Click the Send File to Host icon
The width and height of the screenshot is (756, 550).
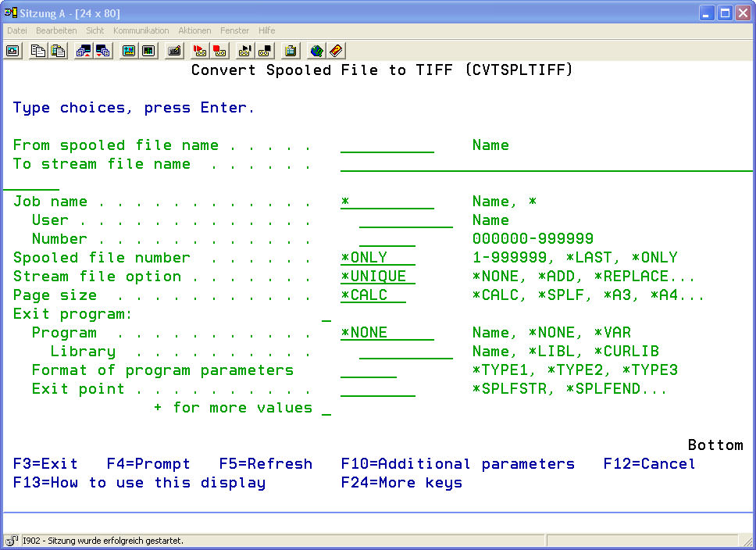pos(84,51)
